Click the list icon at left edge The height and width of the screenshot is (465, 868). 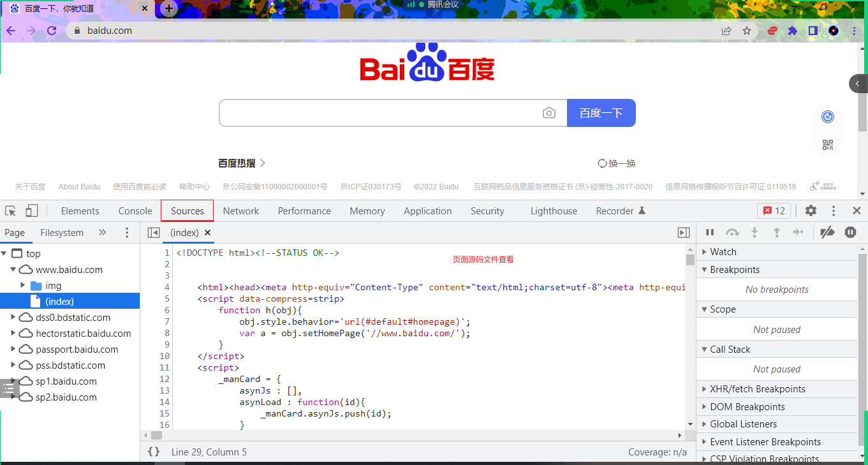point(9,388)
